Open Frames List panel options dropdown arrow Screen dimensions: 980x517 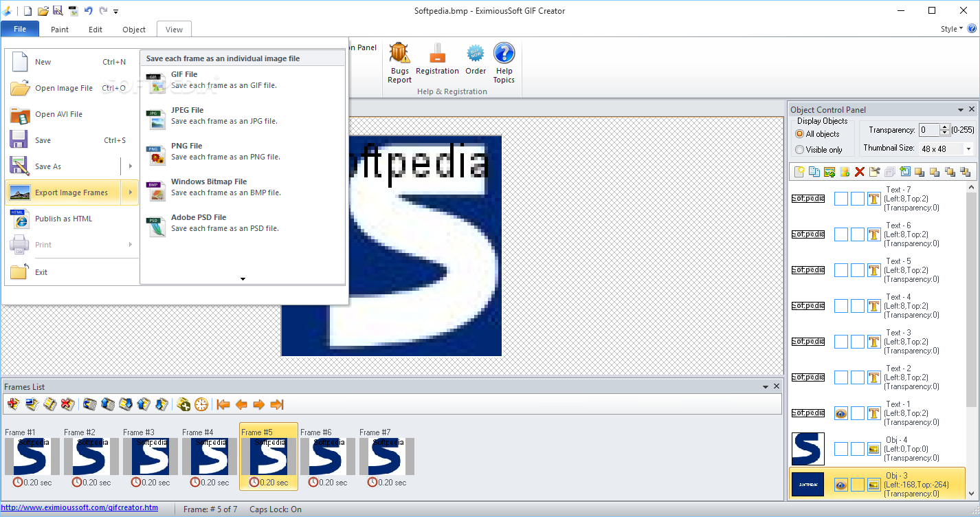pyautogui.click(x=766, y=387)
